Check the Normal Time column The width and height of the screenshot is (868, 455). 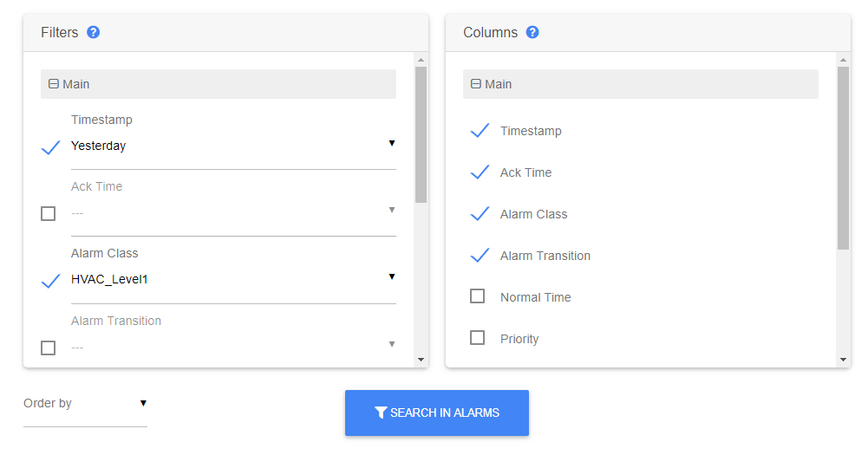[477, 296]
